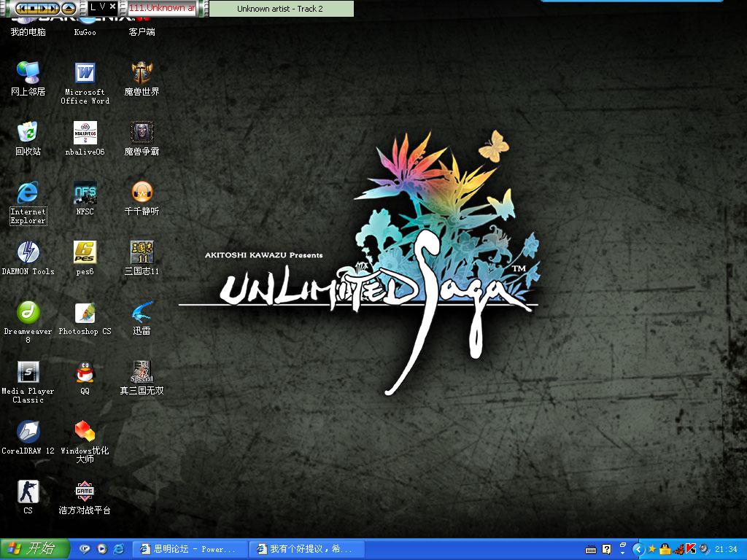747x560 pixels.
Task: Click Unknown artist - Track 2 banner
Action: pyautogui.click(x=281, y=9)
